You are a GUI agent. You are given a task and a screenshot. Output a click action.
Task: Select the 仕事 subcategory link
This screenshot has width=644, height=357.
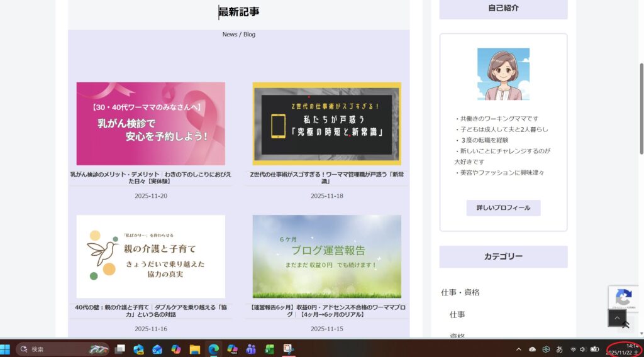coord(457,314)
